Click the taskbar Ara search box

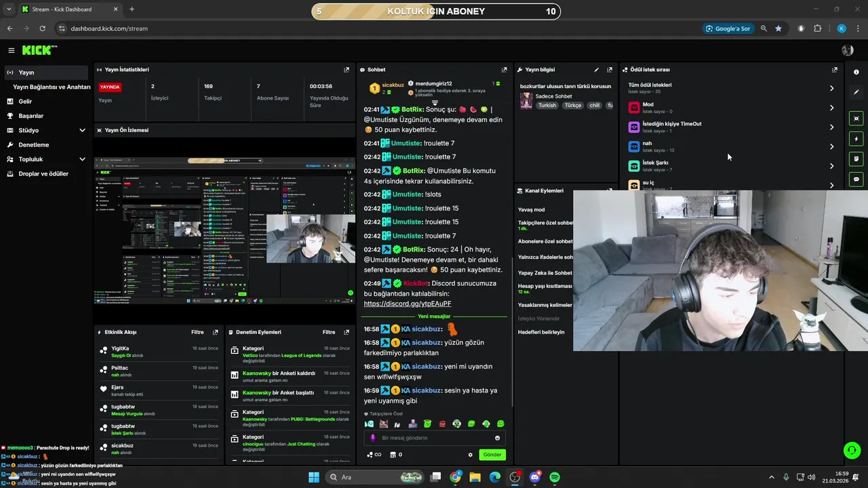(375, 477)
